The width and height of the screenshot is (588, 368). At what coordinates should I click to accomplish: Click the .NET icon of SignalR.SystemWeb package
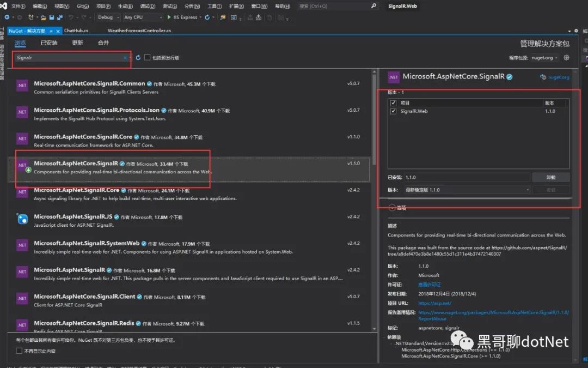tap(22, 245)
